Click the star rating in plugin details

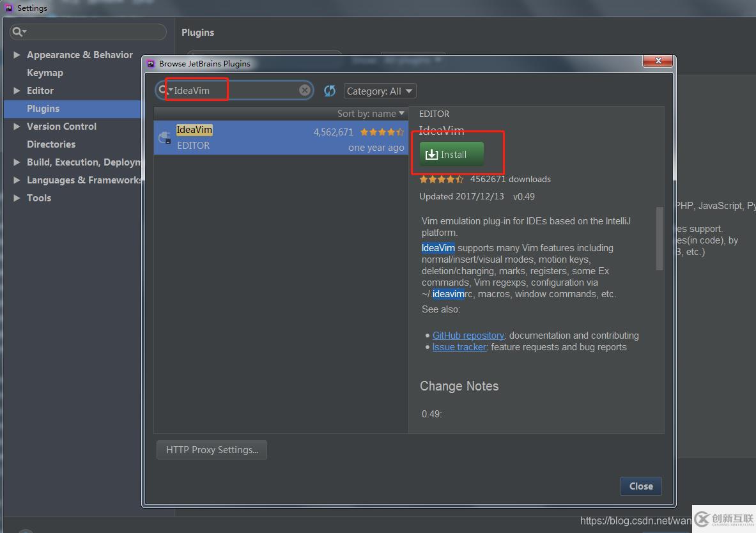pyautogui.click(x=441, y=180)
